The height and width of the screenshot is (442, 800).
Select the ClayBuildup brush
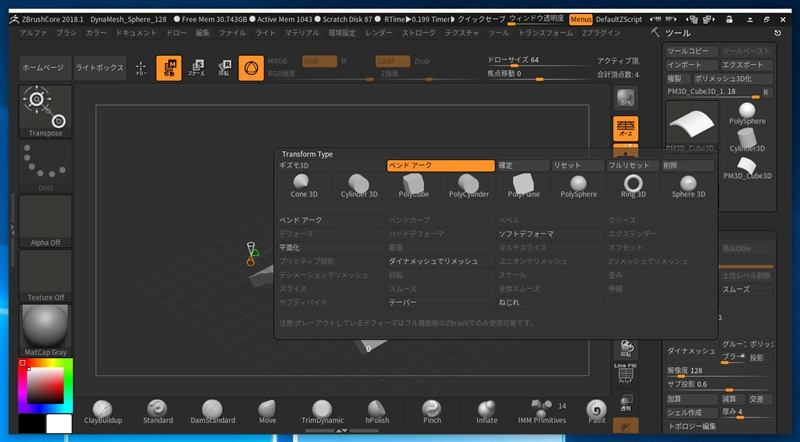click(103, 412)
